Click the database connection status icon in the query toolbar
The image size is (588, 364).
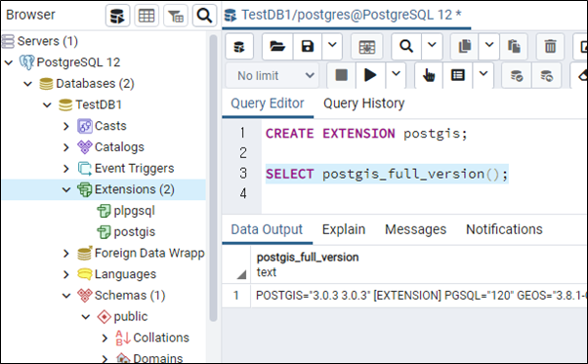239,47
